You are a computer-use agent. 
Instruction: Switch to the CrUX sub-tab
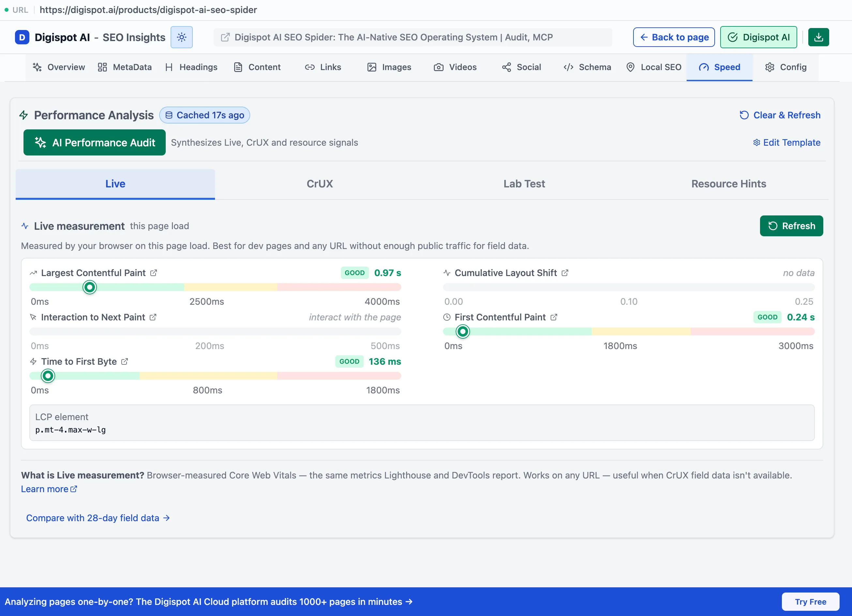pos(320,184)
